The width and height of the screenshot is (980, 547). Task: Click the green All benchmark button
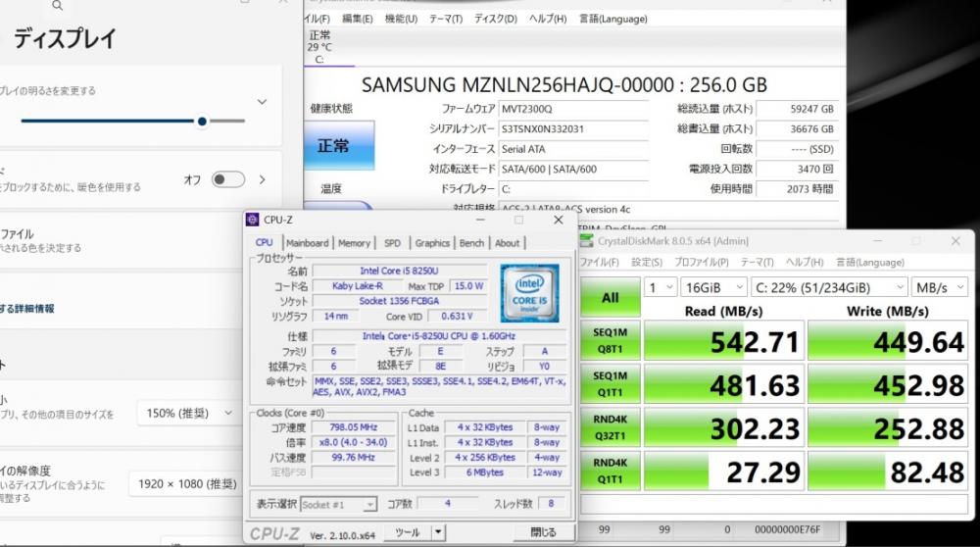point(610,297)
